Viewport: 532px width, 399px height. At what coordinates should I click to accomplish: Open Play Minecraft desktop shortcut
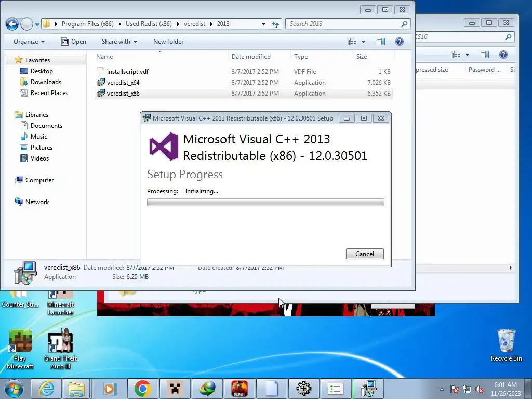click(x=20, y=350)
